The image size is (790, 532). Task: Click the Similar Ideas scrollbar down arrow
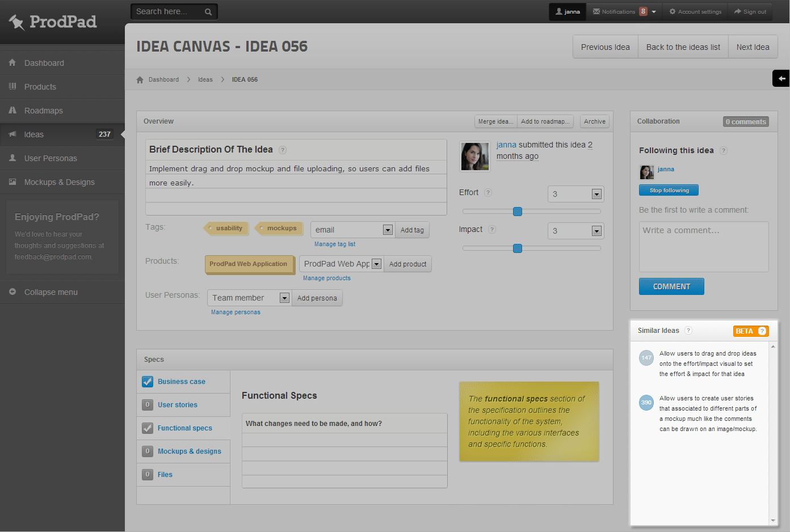pos(773,521)
